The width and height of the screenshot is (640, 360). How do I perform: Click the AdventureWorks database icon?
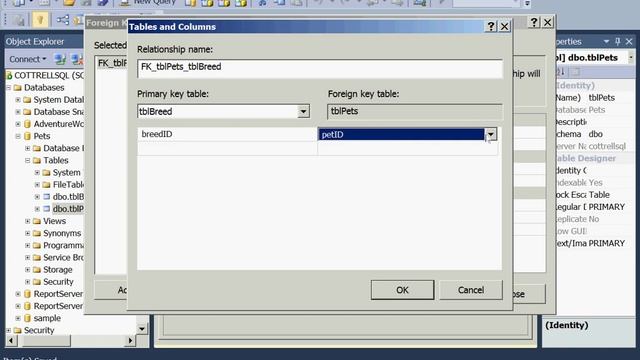pos(27,124)
